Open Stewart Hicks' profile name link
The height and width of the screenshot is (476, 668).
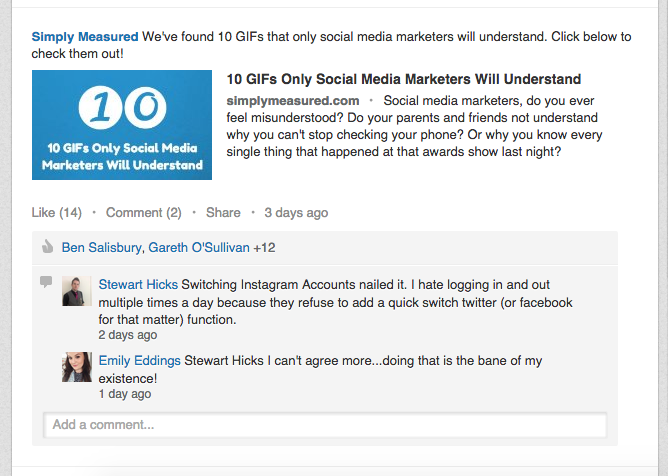pyautogui.click(x=138, y=284)
